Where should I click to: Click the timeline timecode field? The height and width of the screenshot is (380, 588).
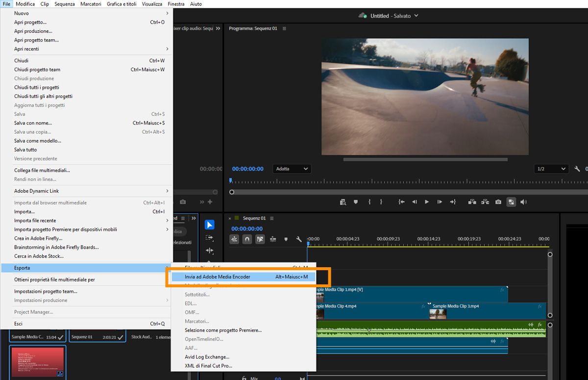tap(247, 228)
